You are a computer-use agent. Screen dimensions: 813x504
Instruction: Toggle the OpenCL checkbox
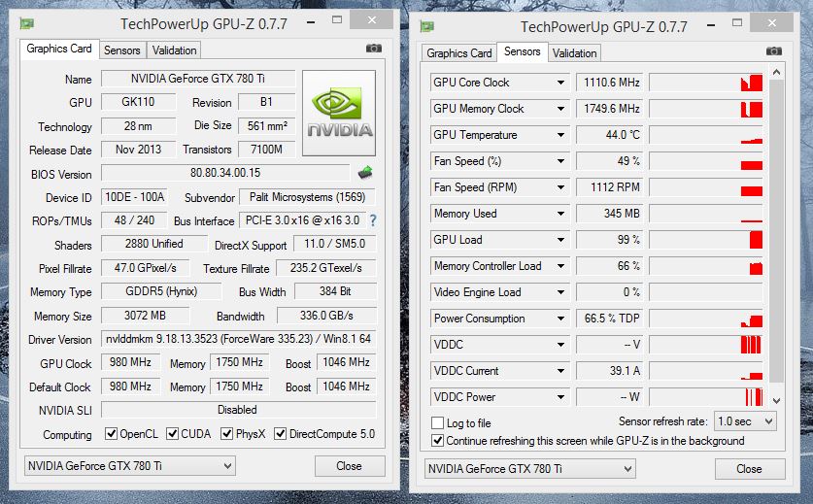pyautogui.click(x=111, y=433)
